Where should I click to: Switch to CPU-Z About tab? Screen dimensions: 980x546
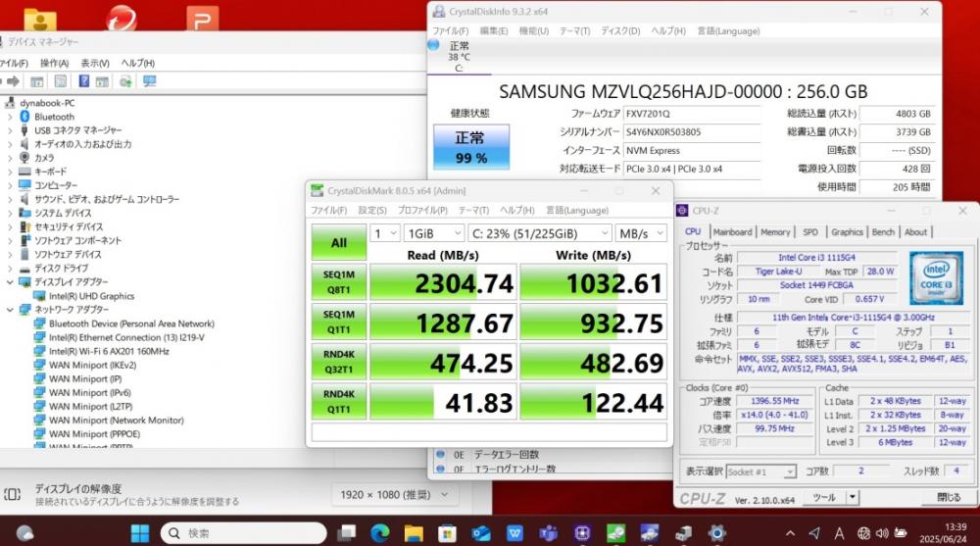point(915,232)
